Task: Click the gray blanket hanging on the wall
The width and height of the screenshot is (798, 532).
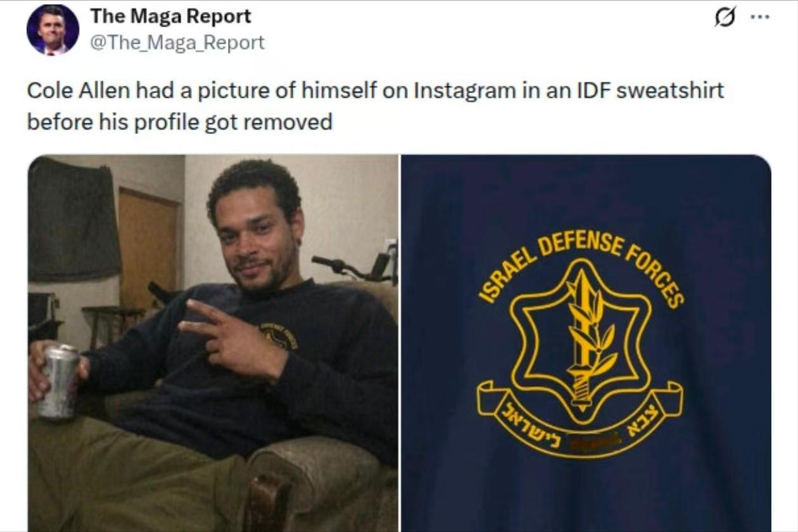Action: coord(74,220)
